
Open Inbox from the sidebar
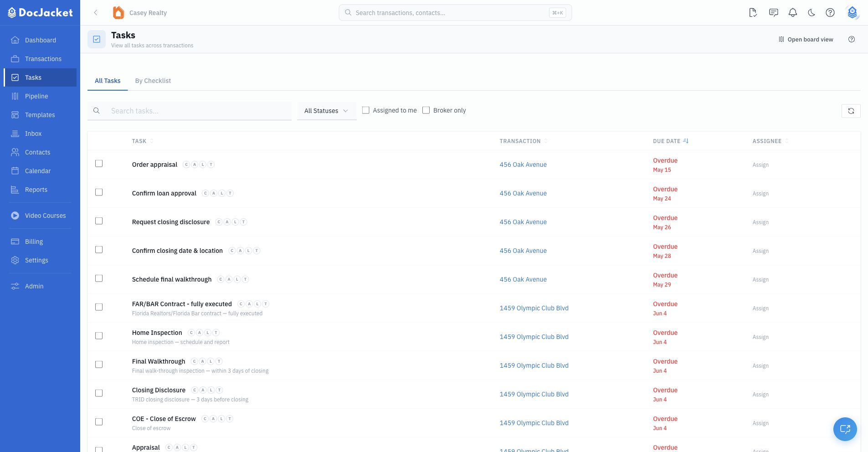click(x=40, y=134)
